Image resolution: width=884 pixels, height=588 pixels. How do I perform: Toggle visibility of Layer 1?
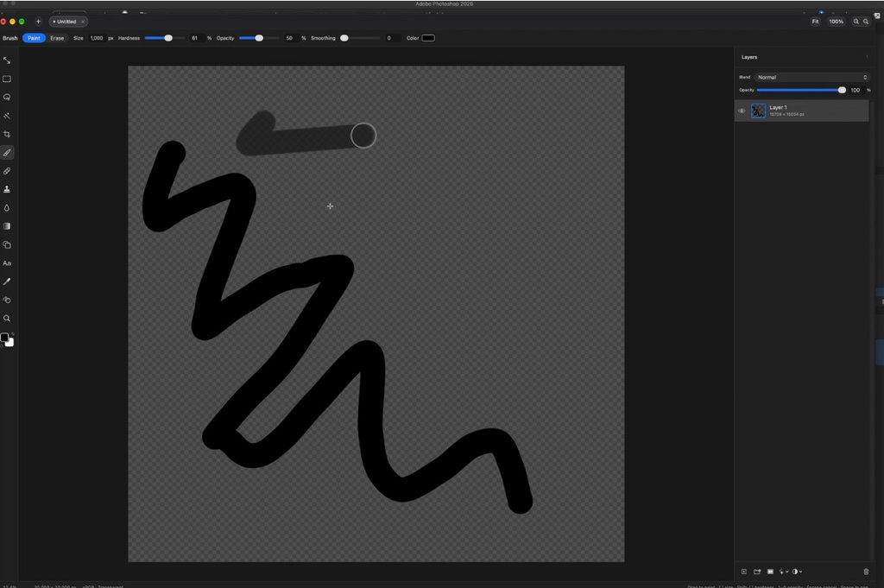(x=742, y=111)
